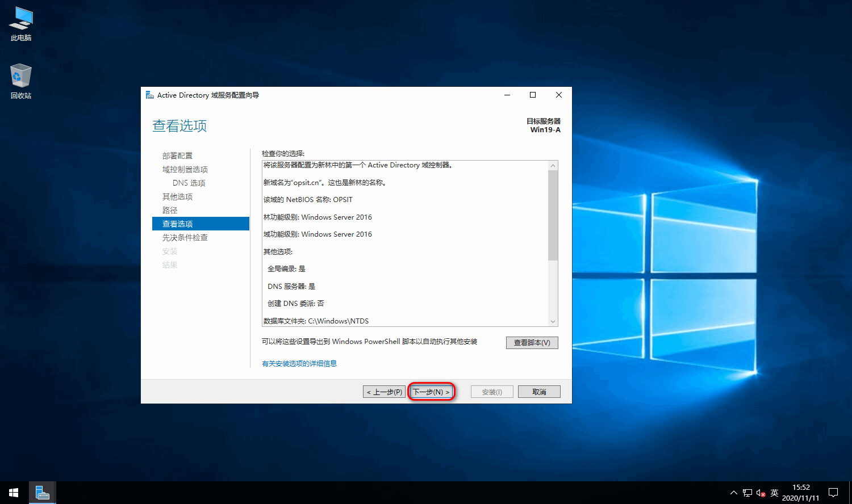
Task: Select DNS 选项 step
Action: tap(189, 183)
